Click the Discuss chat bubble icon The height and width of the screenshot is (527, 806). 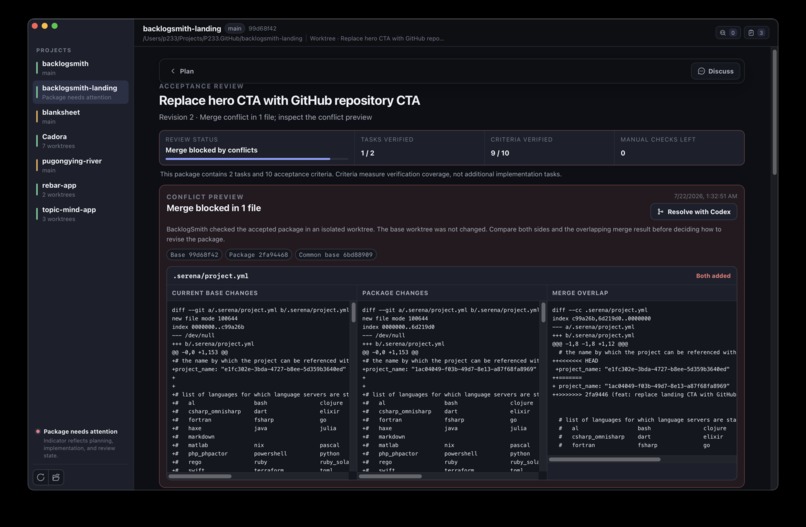pyautogui.click(x=701, y=71)
